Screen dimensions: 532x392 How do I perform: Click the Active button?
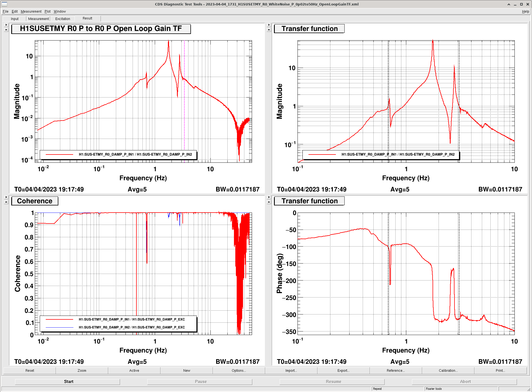point(134,371)
